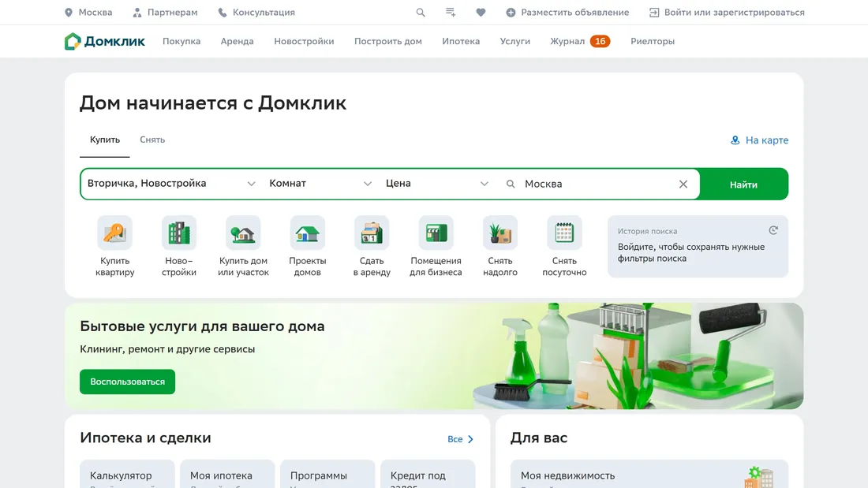This screenshot has width=868, height=488.
Task: Click the Снять надолго plant icon
Action: tap(499, 232)
